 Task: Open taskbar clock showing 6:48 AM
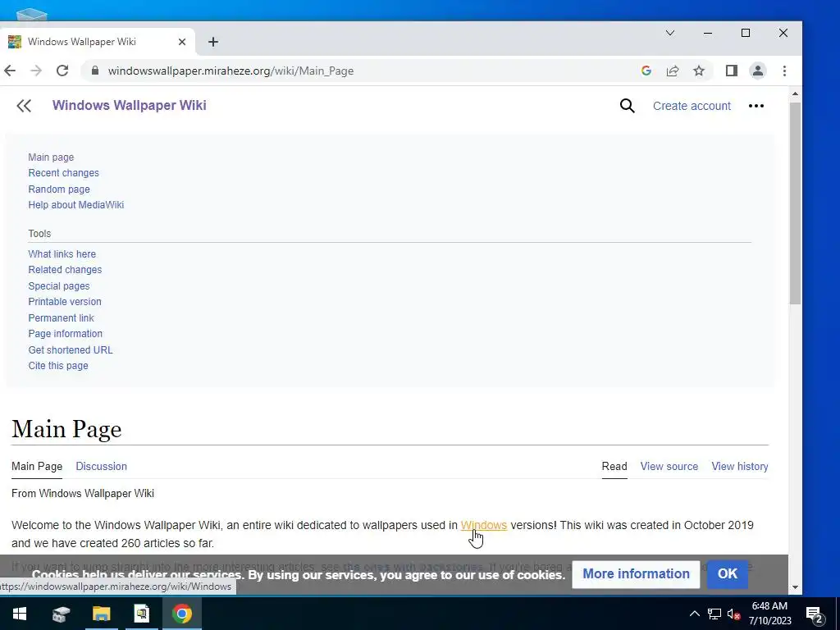pyautogui.click(x=769, y=614)
